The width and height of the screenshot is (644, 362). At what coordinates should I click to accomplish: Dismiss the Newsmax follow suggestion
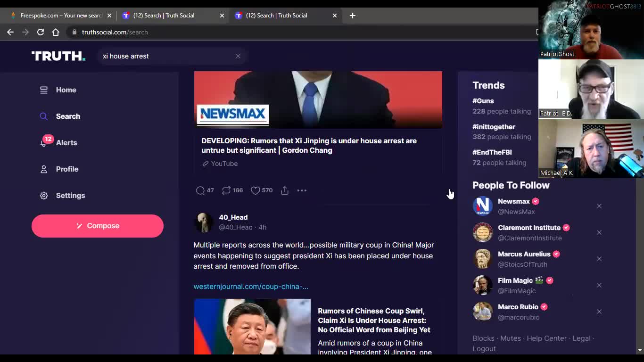click(599, 206)
